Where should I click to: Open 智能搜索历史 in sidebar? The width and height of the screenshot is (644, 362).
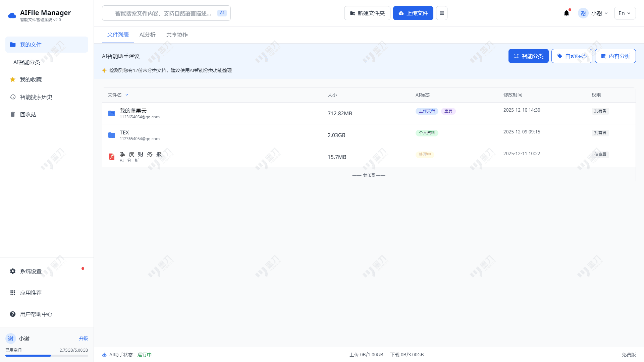(x=36, y=97)
